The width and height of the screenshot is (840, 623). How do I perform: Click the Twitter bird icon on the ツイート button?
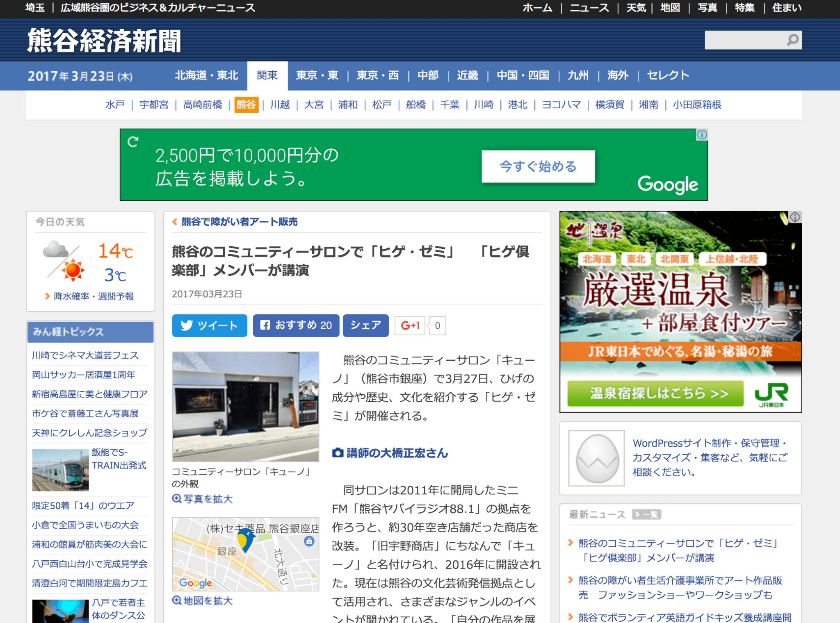tap(188, 325)
